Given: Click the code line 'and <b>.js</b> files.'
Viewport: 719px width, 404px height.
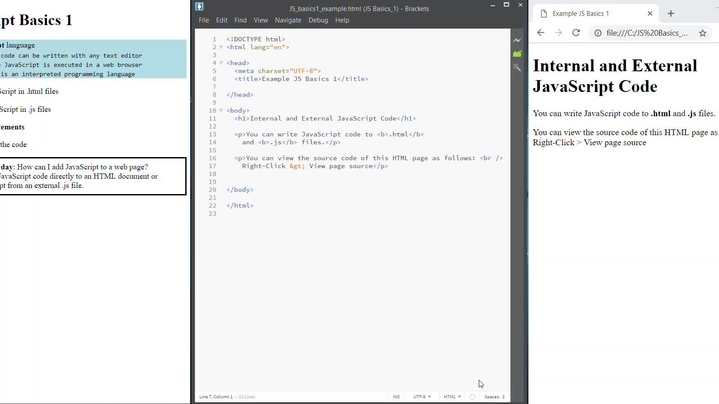Looking at the screenshot, I should [x=291, y=142].
